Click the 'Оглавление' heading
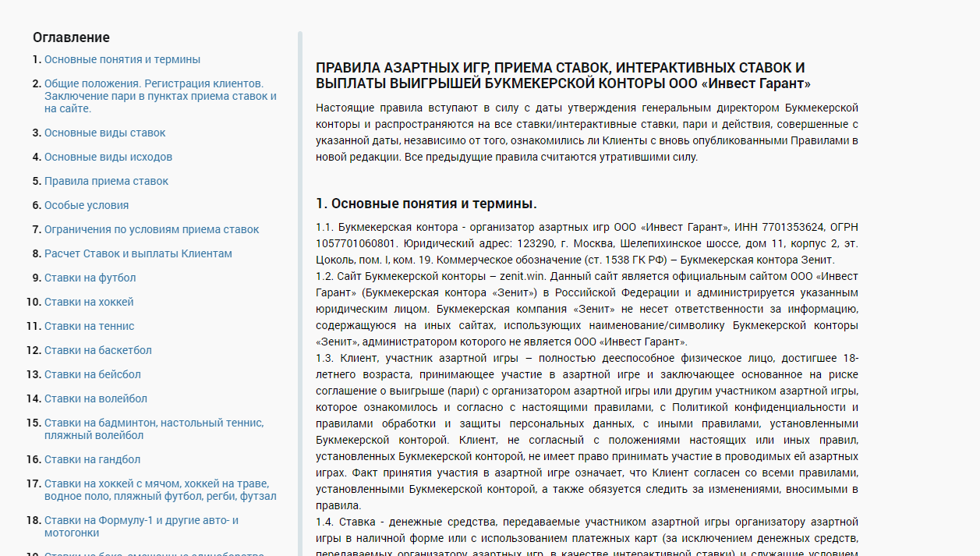Screen dimensions: 980x556 (x=71, y=37)
